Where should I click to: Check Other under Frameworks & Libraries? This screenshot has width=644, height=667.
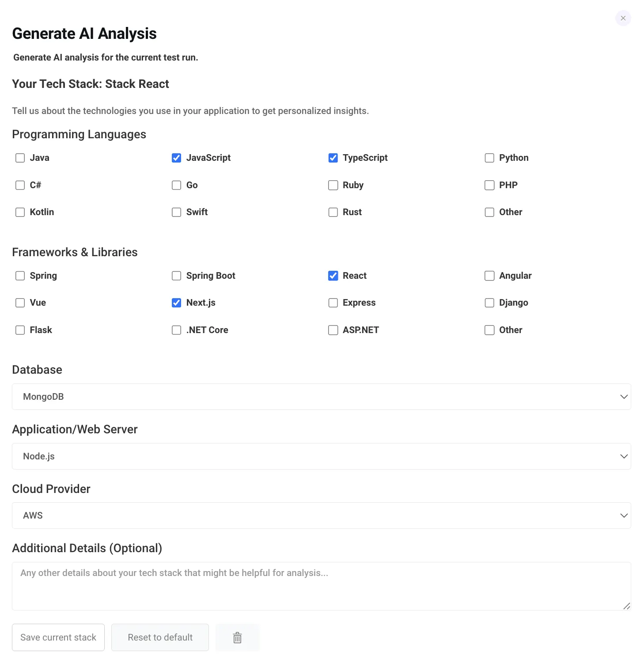pos(489,330)
